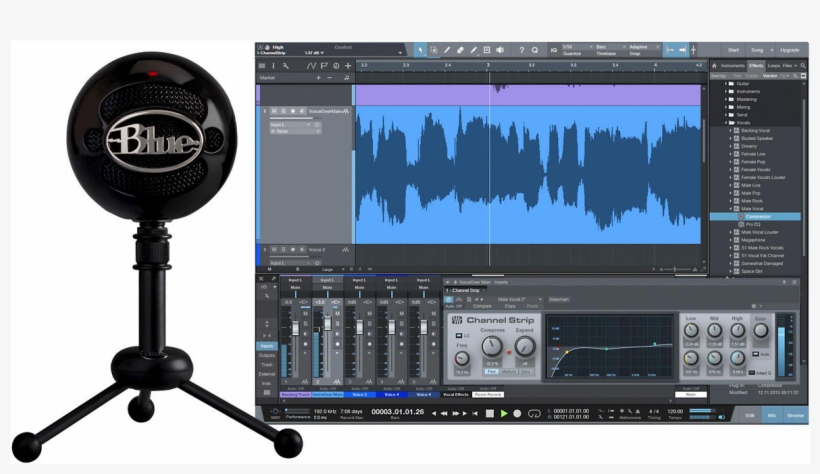Click the wrench options icon above tracks
The image size is (820, 474).
(286, 66)
